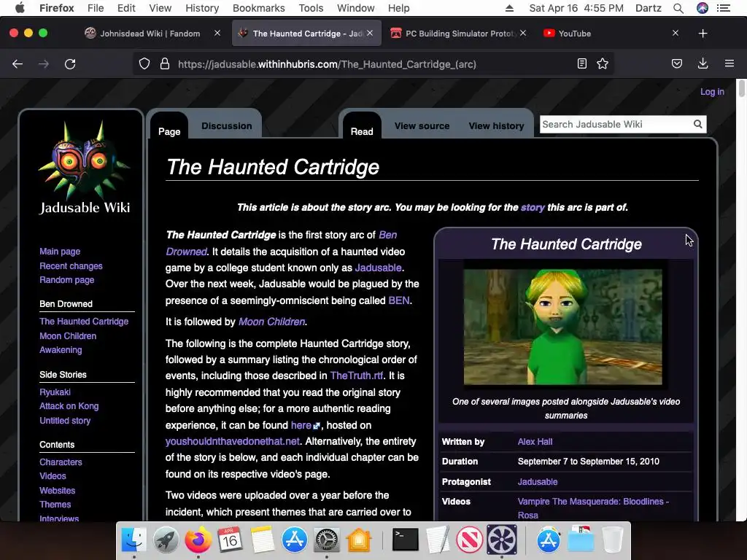Image resolution: width=747 pixels, height=560 pixels.
Task: Open the Tools menu
Action: [x=311, y=8]
